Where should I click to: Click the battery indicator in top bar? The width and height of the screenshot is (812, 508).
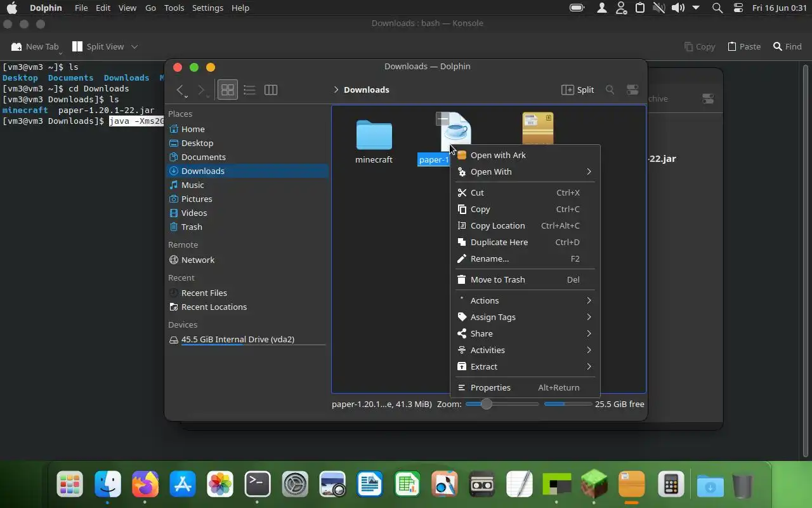coord(577,8)
